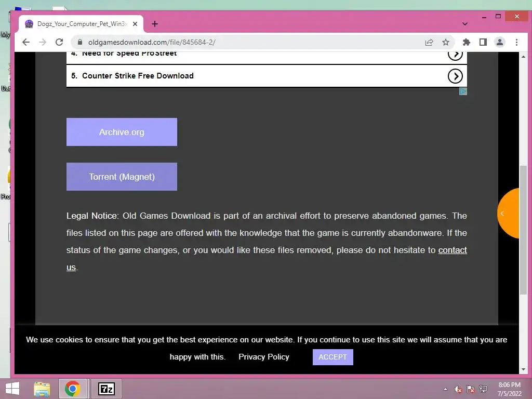Open Chrome three-dot menu

pos(516,42)
